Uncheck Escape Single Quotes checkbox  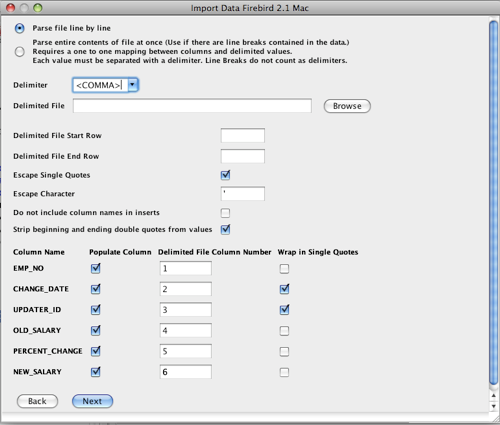(226, 175)
